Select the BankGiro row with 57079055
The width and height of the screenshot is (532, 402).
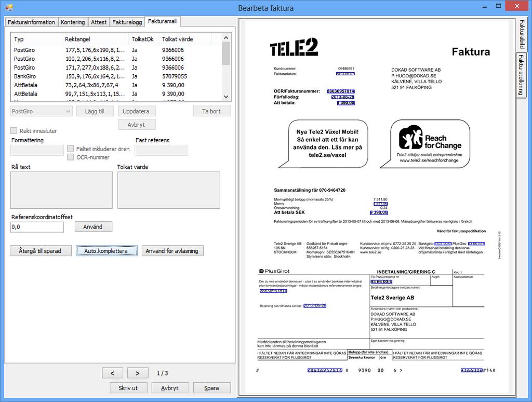[117, 76]
